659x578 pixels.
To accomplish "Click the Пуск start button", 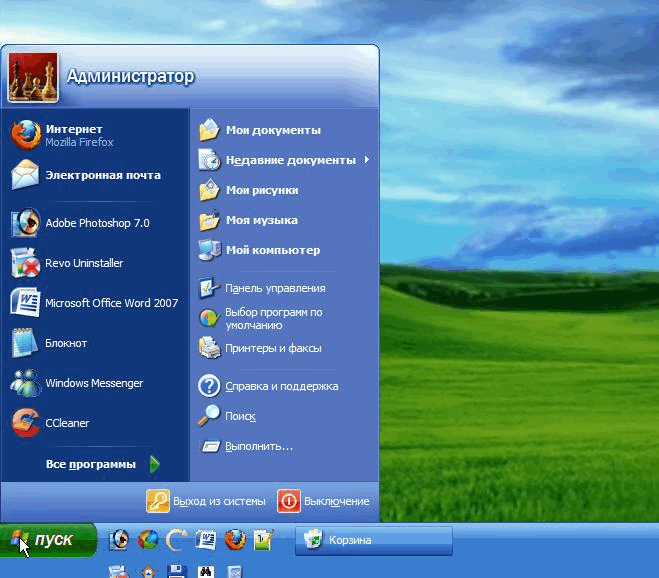I will tap(48, 540).
